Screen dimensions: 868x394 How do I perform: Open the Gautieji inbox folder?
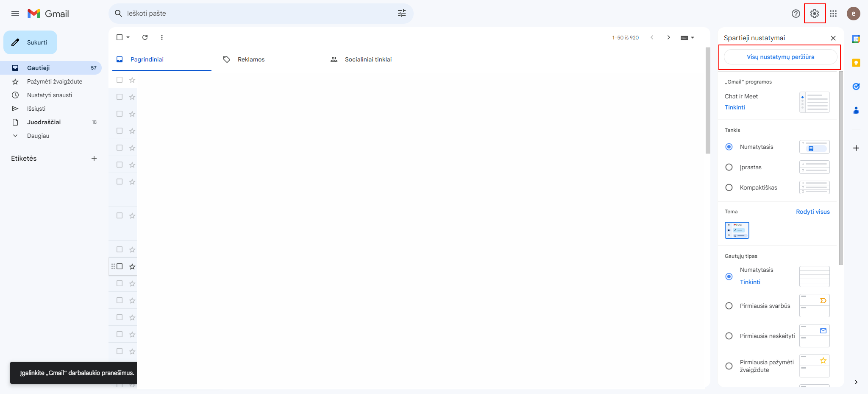coord(51,68)
